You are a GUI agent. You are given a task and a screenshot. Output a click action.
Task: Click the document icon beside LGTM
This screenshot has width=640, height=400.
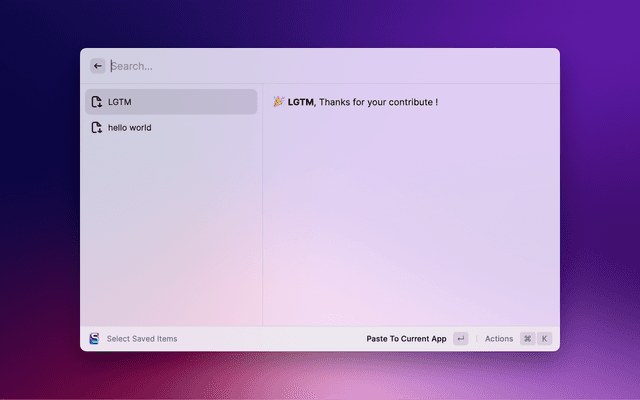96,102
